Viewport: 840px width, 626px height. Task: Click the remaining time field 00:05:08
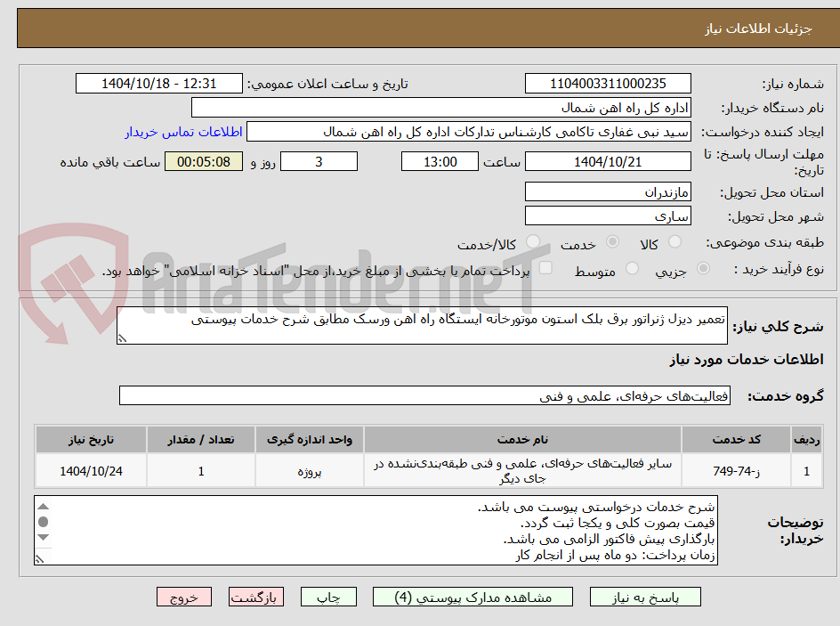204,161
